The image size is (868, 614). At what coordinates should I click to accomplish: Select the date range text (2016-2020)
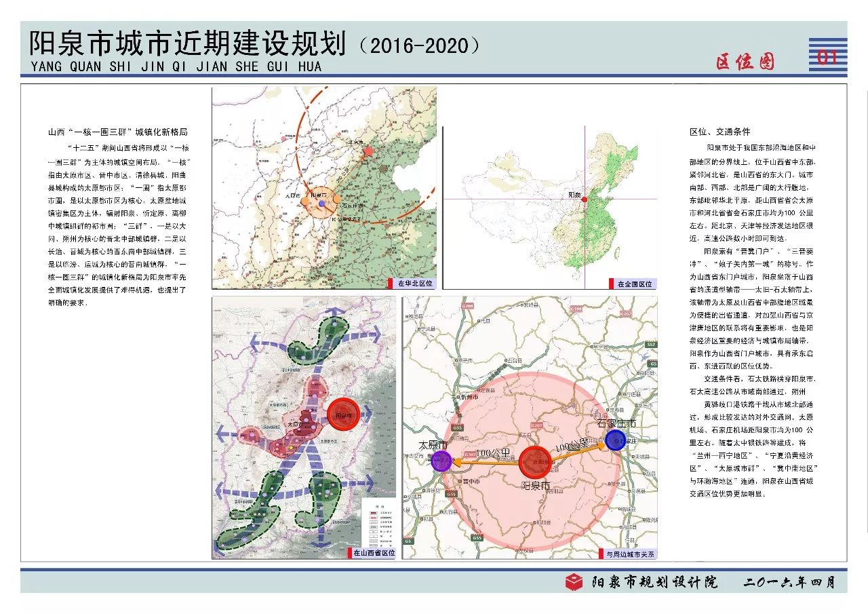420,45
